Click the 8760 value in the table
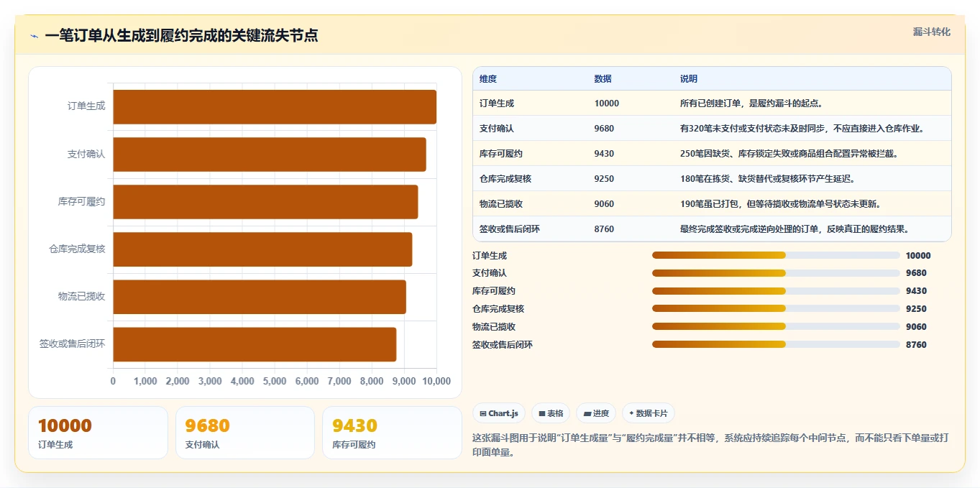Screen dimensions: 980x488 [605, 229]
